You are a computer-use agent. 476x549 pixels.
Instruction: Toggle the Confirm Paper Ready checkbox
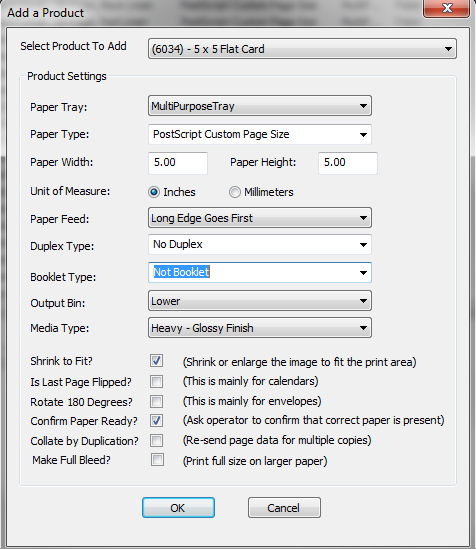click(156, 421)
